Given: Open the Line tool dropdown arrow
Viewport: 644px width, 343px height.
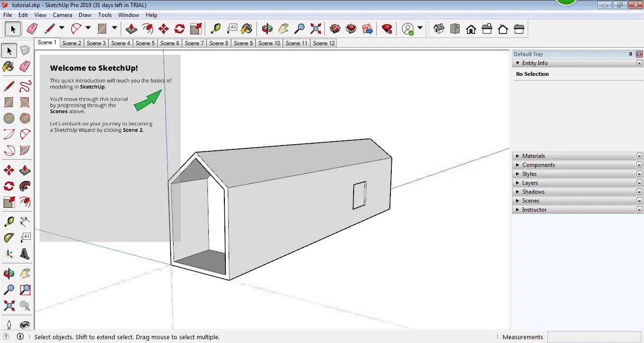Looking at the screenshot, I should (62, 28).
